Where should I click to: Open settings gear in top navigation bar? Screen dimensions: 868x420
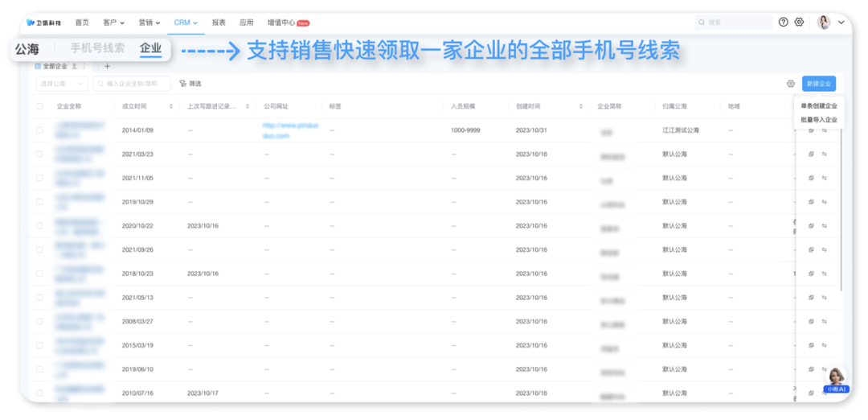799,23
